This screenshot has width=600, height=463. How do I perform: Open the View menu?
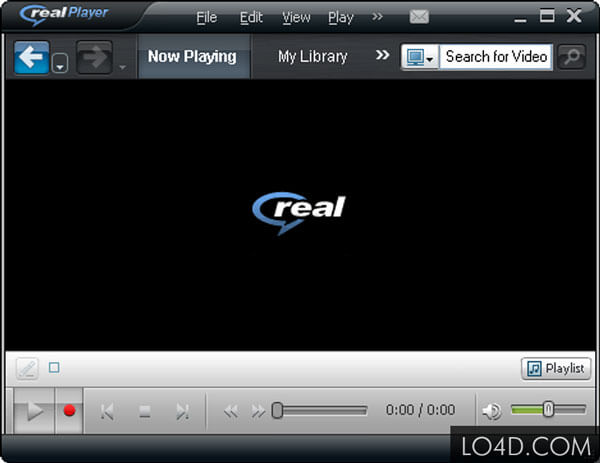coord(296,17)
